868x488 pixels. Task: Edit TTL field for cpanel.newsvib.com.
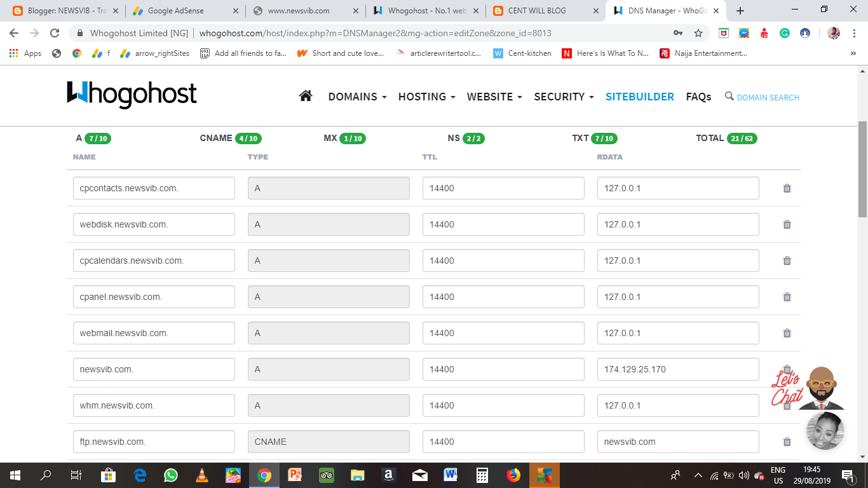click(503, 297)
